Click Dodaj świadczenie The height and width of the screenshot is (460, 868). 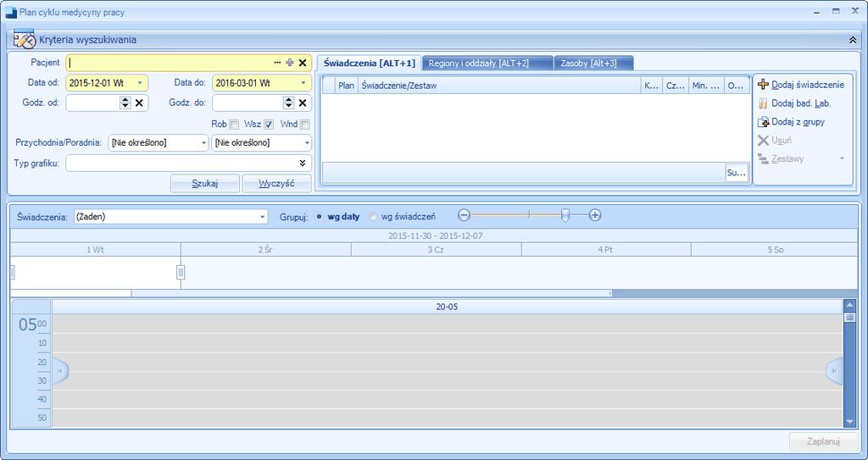point(801,85)
